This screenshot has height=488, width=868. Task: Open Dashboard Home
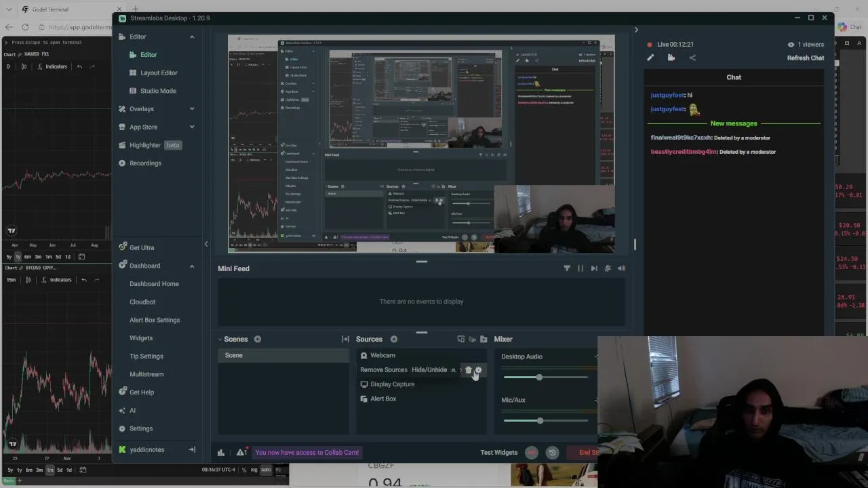click(154, 284)
